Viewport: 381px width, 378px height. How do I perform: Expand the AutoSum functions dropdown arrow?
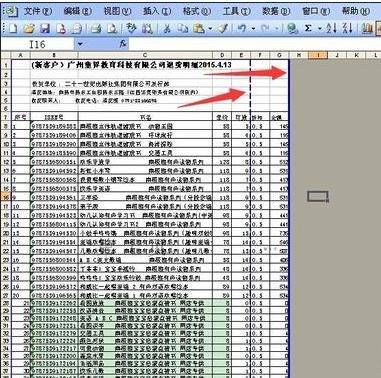pos(319,29)
